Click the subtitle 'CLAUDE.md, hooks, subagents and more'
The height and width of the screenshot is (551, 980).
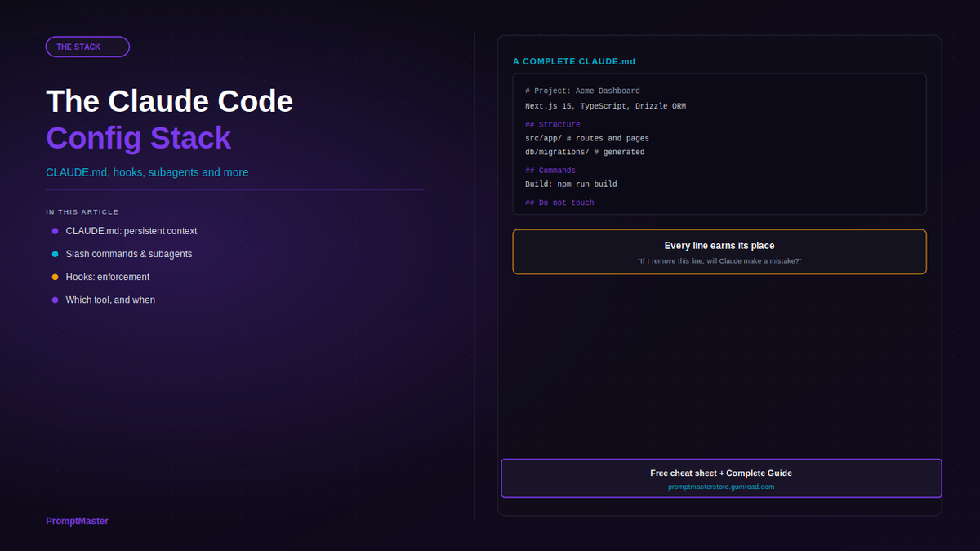tap(147, 172)
